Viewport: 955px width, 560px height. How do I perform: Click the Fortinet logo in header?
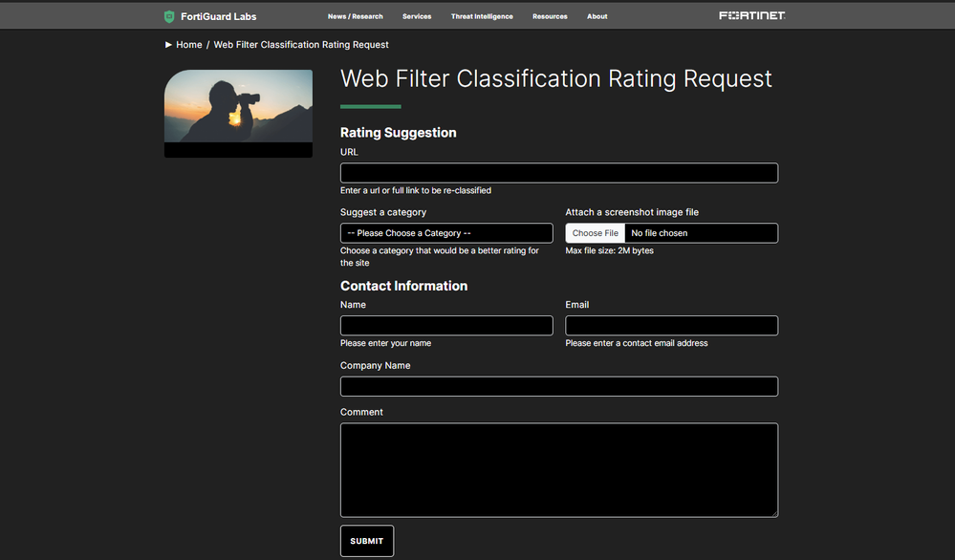[751, 16]
